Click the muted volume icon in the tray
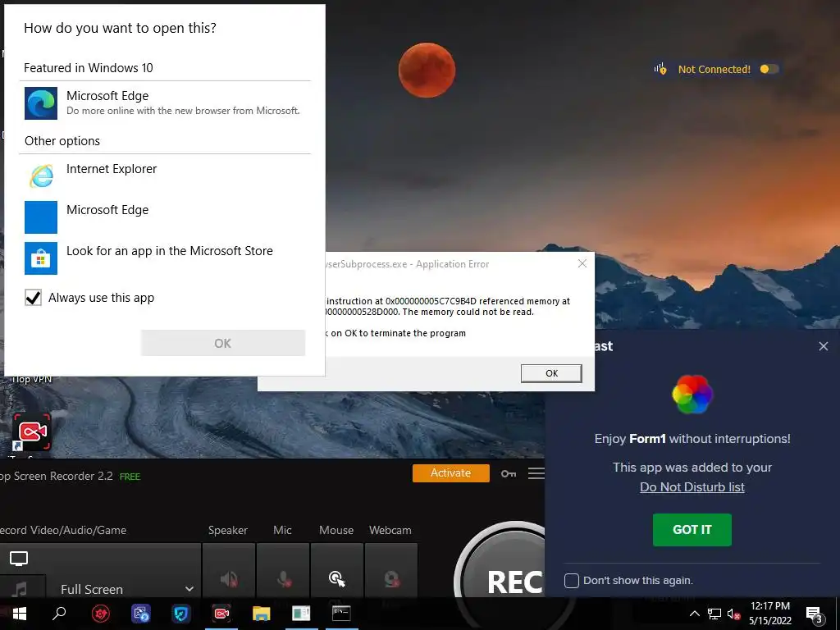The width and height of the screenshot is (840, 630). 733,614
